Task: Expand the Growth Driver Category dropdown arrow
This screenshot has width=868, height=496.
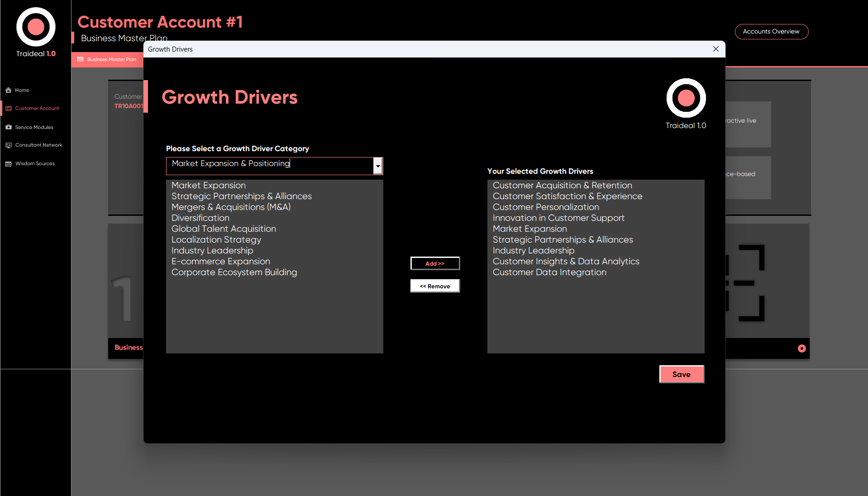Action: click(378, 166)
